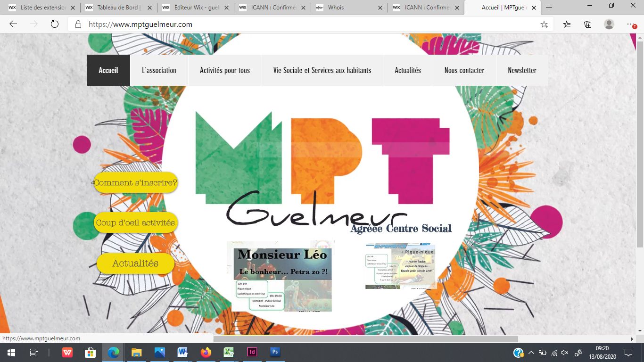This screenshot has height=362, width=644.
Task: Open the Accueil menu item
Action: click(x=108, y=70)
